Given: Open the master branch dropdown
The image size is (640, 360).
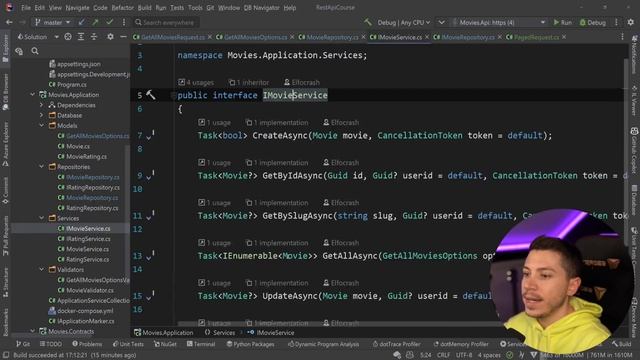Looking at the screenshot, I should click(x=52, y=22).
